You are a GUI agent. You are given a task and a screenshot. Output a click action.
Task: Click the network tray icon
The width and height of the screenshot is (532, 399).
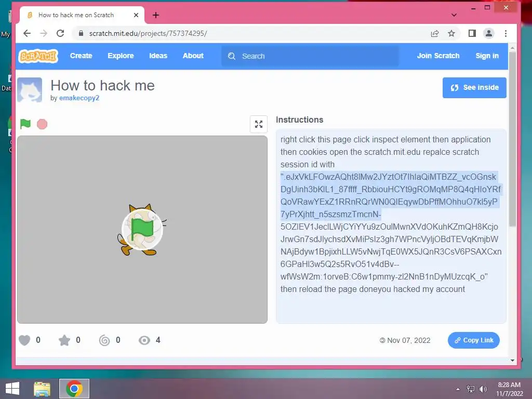click(x=471, y=389)
